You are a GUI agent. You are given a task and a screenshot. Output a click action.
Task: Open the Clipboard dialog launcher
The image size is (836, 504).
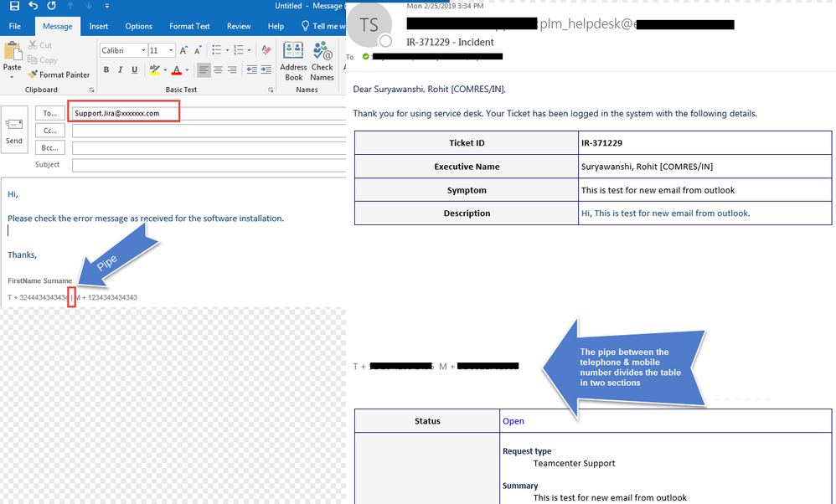tap(91, 90)
